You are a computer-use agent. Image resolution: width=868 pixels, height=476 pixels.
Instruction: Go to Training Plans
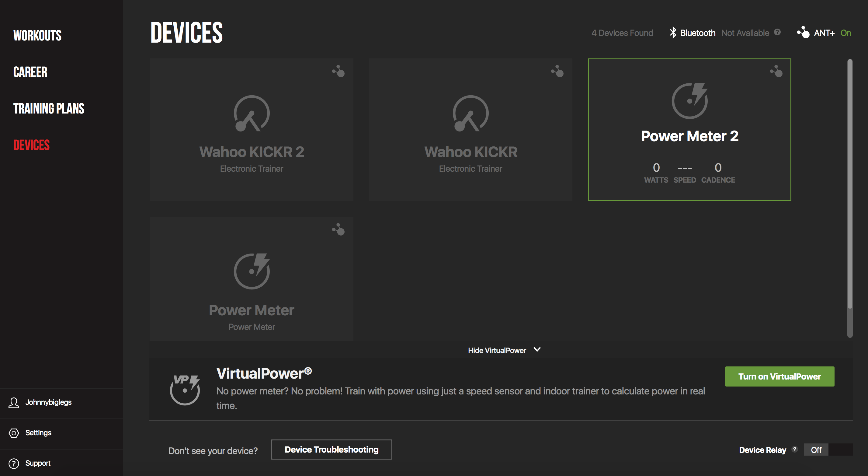click(49, 109)
